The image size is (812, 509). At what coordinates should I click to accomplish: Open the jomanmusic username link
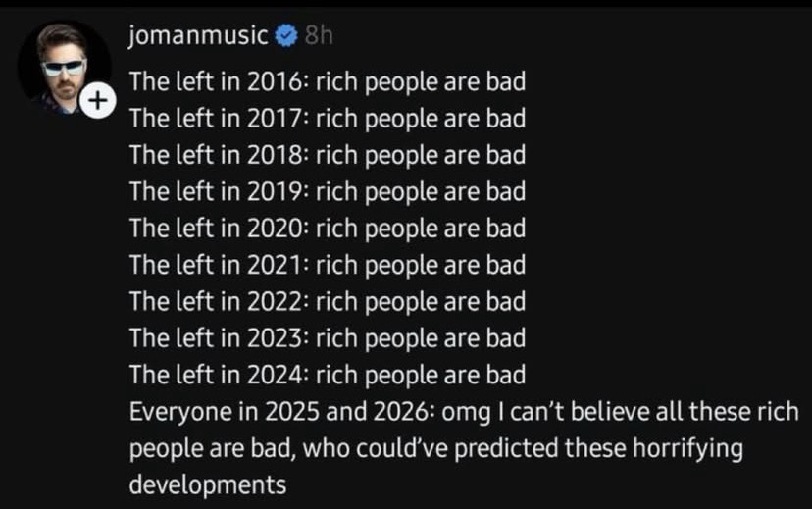[x=198, y=37]
